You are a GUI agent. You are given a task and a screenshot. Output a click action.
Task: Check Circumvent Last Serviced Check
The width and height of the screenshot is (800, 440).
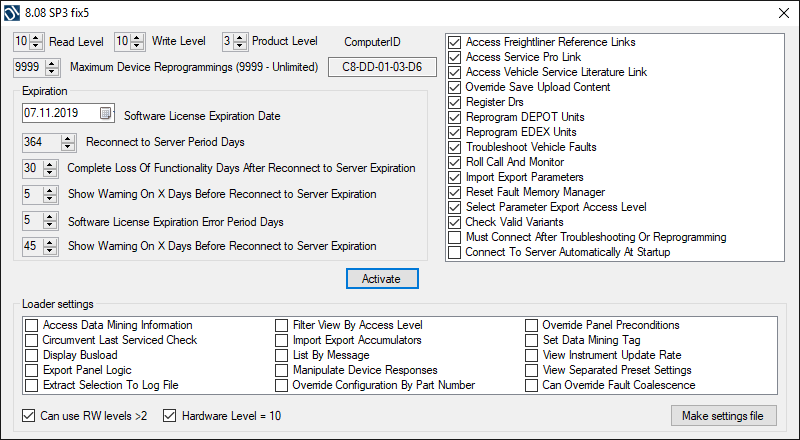(x=32, y=340)
